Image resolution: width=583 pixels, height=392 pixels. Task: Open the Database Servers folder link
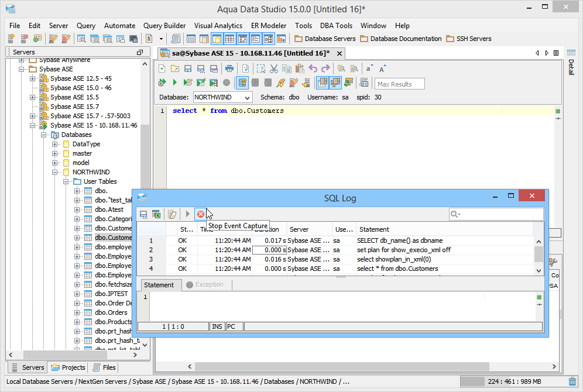click(x=325, y=39)
